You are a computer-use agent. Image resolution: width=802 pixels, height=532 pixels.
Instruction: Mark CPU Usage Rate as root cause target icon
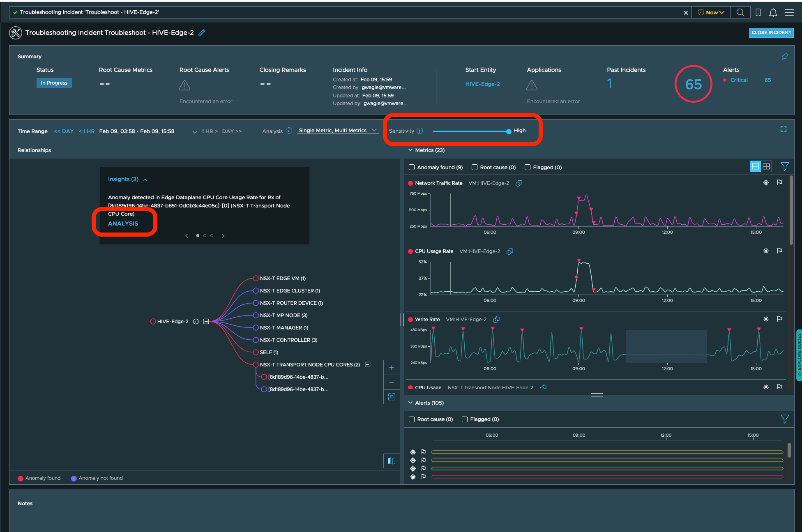766,251
